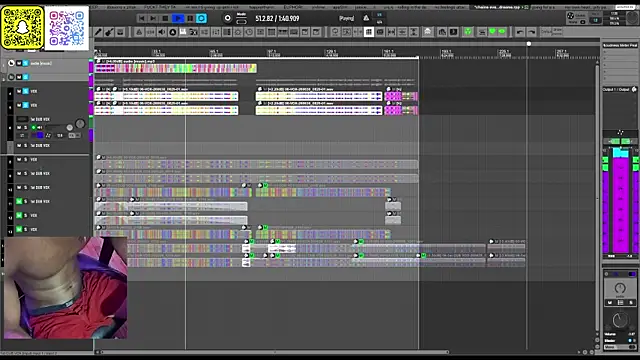
Task: Click the Snapchat QR code thumbnail
Action: tap(22, 28)
